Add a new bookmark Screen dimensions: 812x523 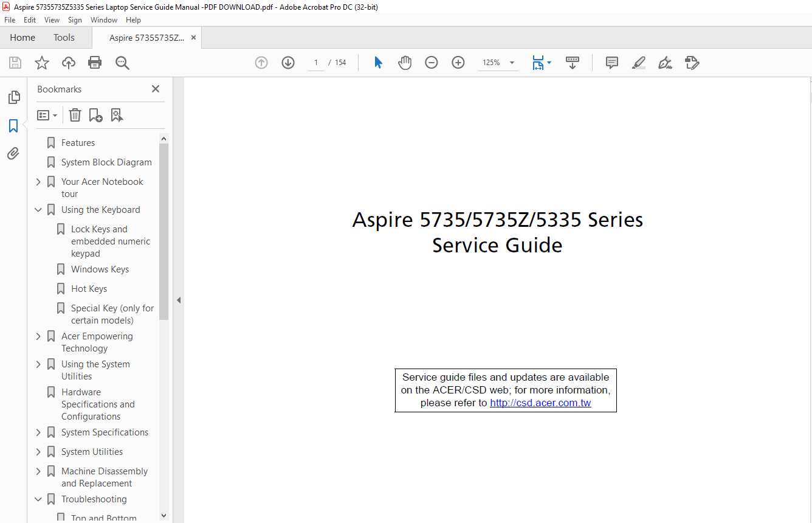point(95,115)
